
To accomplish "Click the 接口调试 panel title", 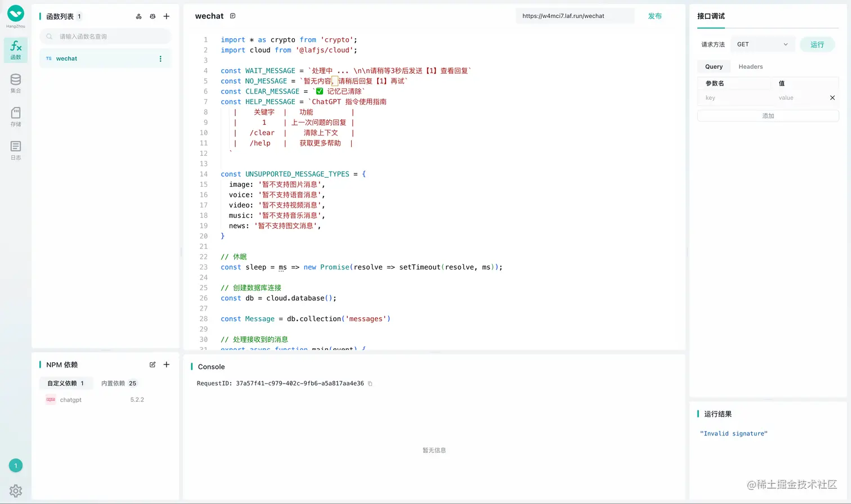I will click(x=711, y=16).
